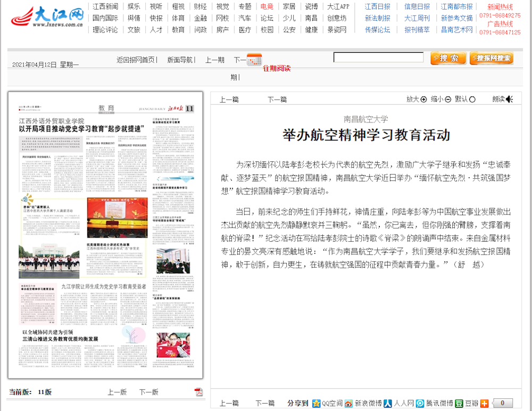Share to 人人网 via its icon
The height and width of the screenshot is (411, 532).
[x=388, y=403]
